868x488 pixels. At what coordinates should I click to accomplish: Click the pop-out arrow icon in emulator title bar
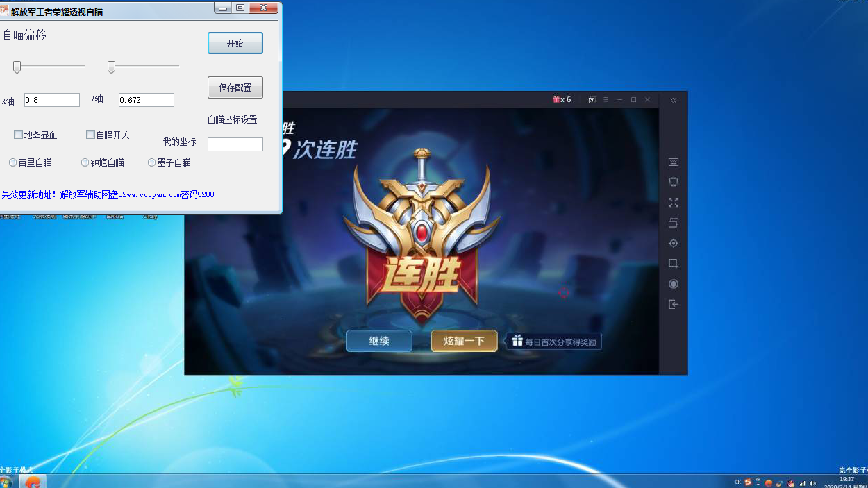click(592, 100)
